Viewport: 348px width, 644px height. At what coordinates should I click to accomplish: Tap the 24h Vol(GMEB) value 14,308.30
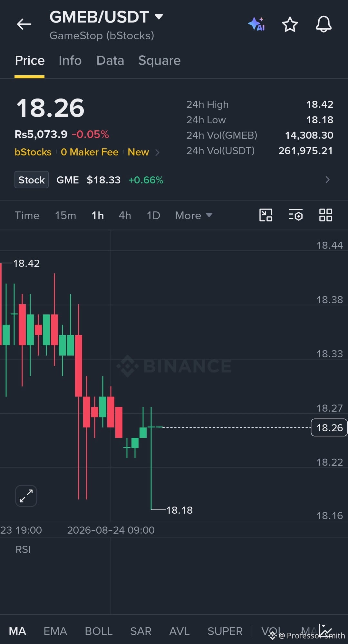point(309,135)
